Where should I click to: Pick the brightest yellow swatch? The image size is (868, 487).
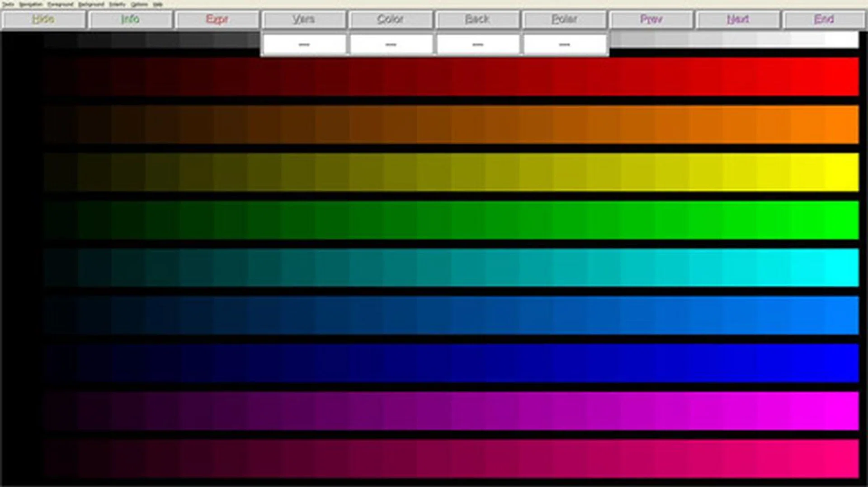point(842,172)
